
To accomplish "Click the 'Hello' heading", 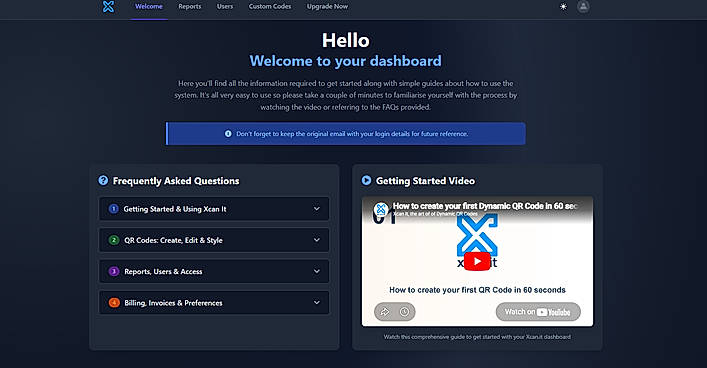I will pyautogui.click(x=345, y=41).
